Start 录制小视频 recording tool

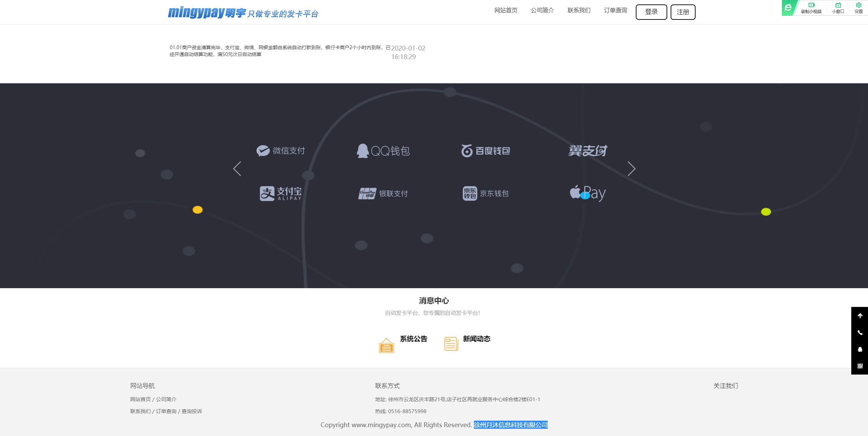coord(811,8)
